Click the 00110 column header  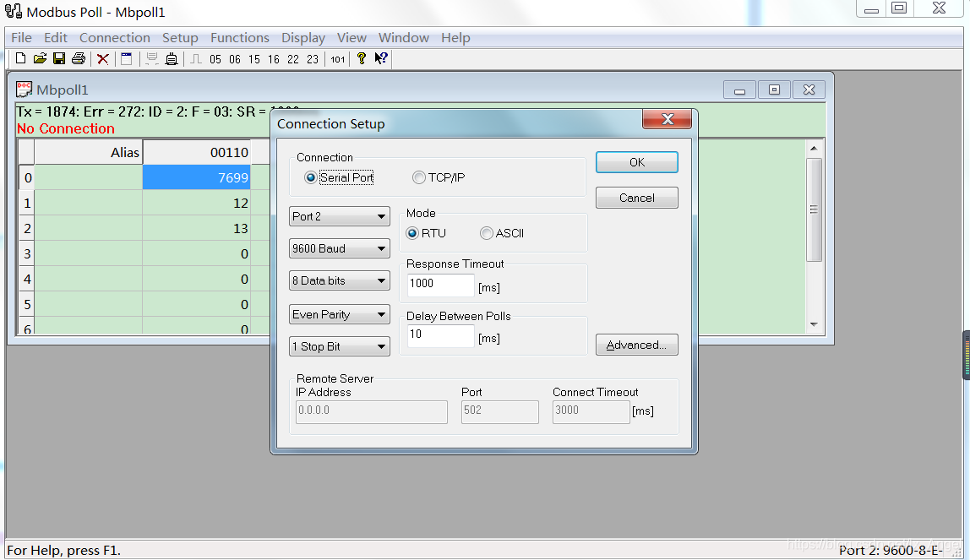[197, 152]
